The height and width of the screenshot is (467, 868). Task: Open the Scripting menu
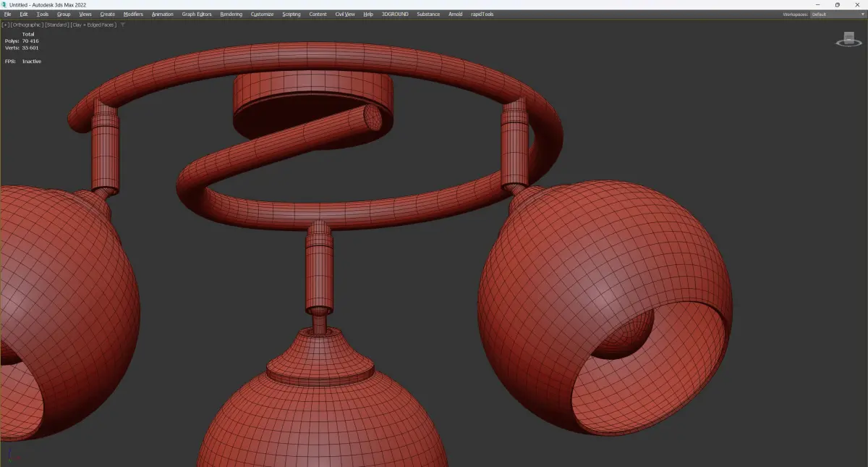tap(292, 14)
